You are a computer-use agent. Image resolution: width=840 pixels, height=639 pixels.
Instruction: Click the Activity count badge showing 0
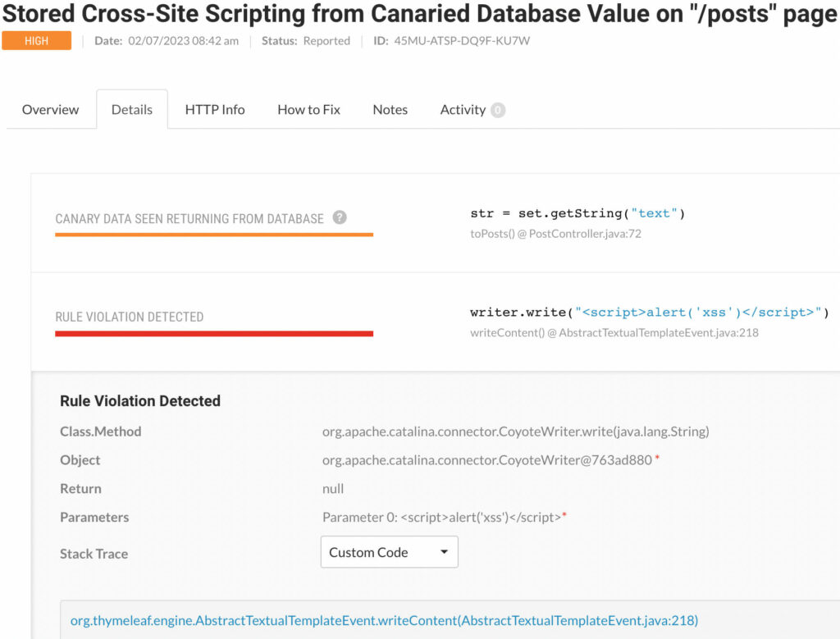pyautogui.click(x=498, y=110)
